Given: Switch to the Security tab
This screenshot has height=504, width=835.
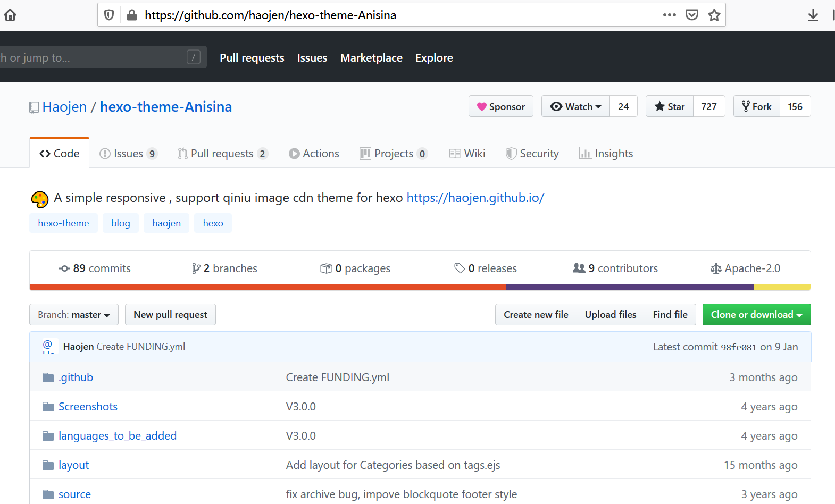Looking at the screenshot, I should (532, 154).
